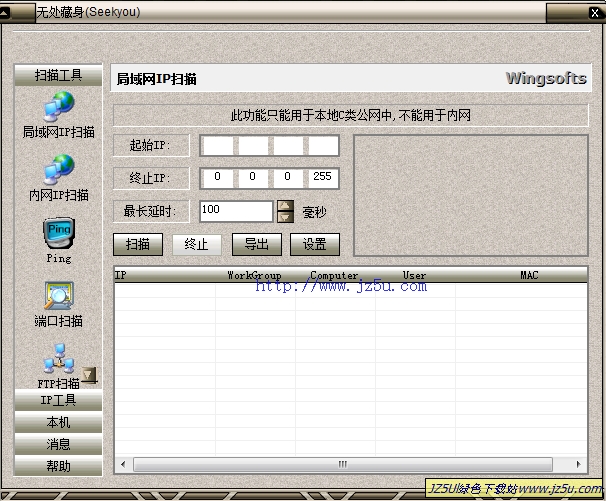Open the 内网IP扫描 tool icon
The image size is (606, 501).
point(59,169)
